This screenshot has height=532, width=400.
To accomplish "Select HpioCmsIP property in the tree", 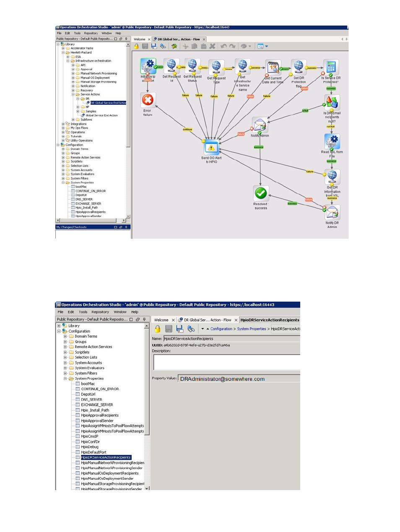I will pyautogui.click(x=90, y=436).
